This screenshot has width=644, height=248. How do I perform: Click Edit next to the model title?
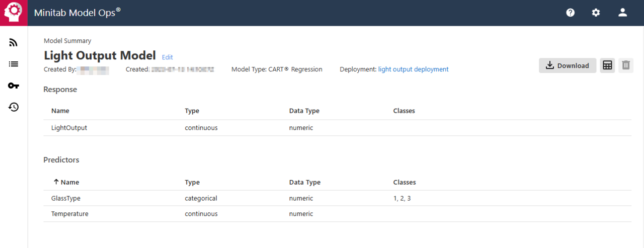click(x=167, y=57)
